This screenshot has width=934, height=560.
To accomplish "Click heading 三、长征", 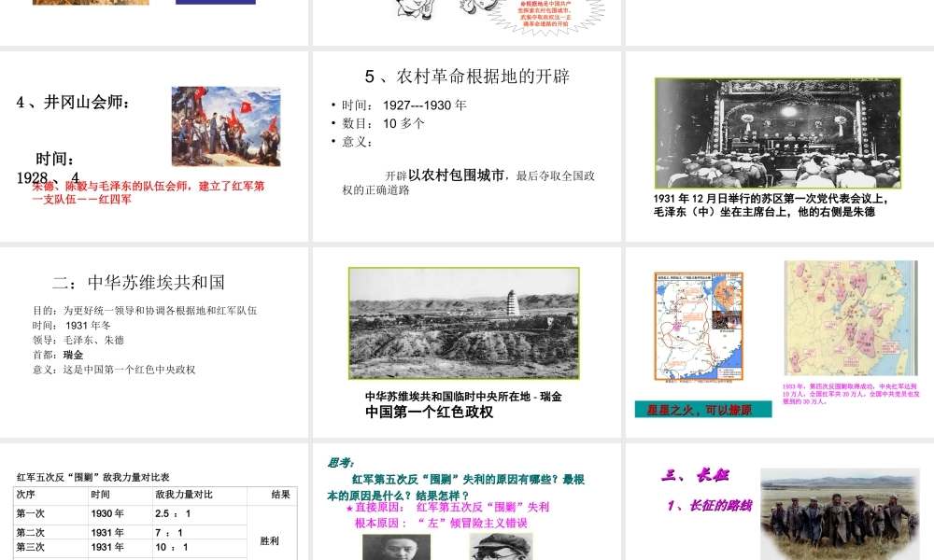I will coord(695,475).
